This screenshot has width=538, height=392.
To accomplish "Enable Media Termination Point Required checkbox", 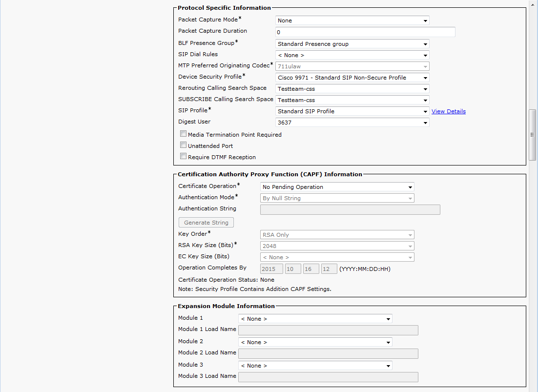I will tap(184, 134).
